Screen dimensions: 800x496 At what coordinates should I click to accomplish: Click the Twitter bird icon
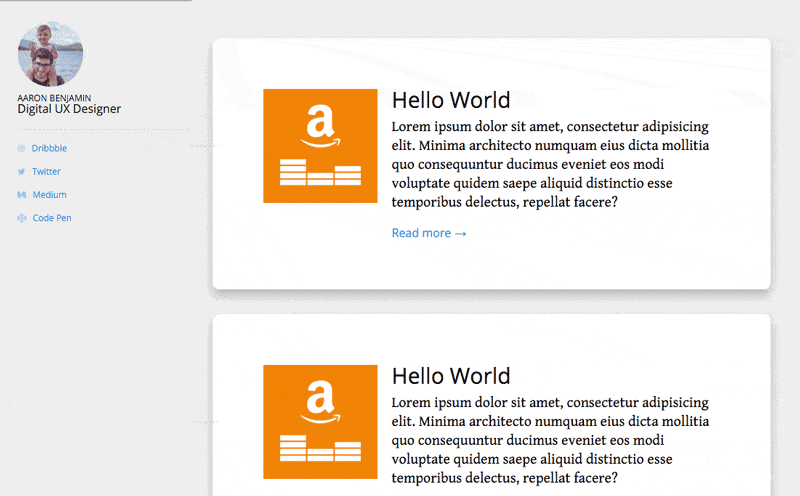[21, 171]
